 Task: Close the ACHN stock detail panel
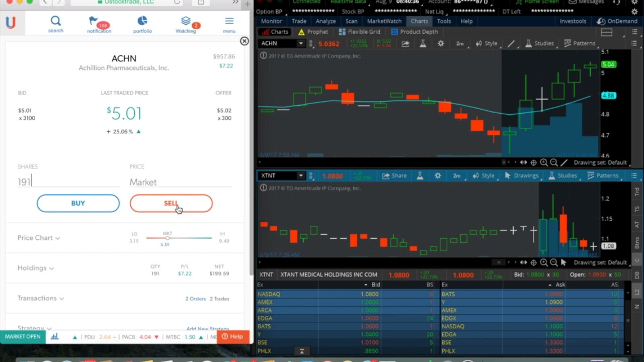coord(244,41)
